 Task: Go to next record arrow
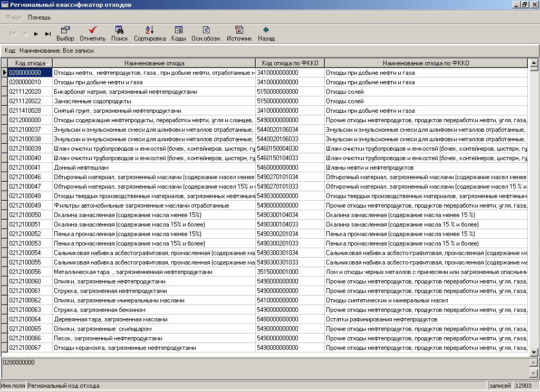coord(36,34)
